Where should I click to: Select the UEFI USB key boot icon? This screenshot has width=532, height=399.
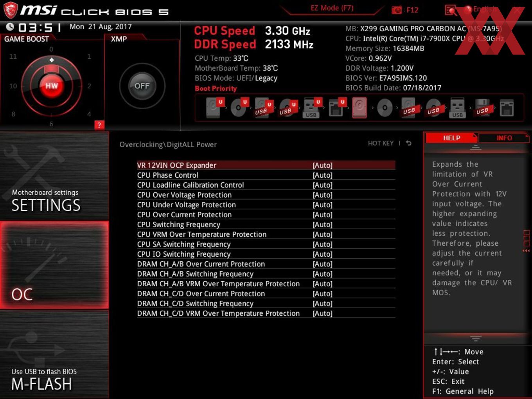point(312,108)
